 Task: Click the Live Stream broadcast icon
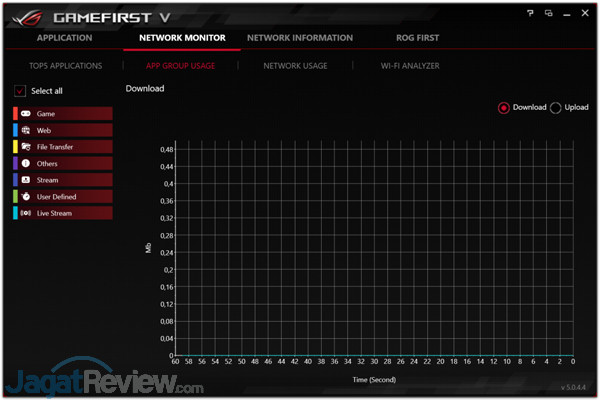point(26,213)
